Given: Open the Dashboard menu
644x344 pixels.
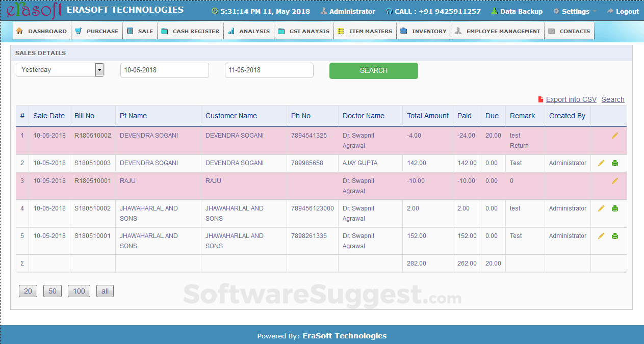Looking at the screenshot, I should tap(41, 31).
